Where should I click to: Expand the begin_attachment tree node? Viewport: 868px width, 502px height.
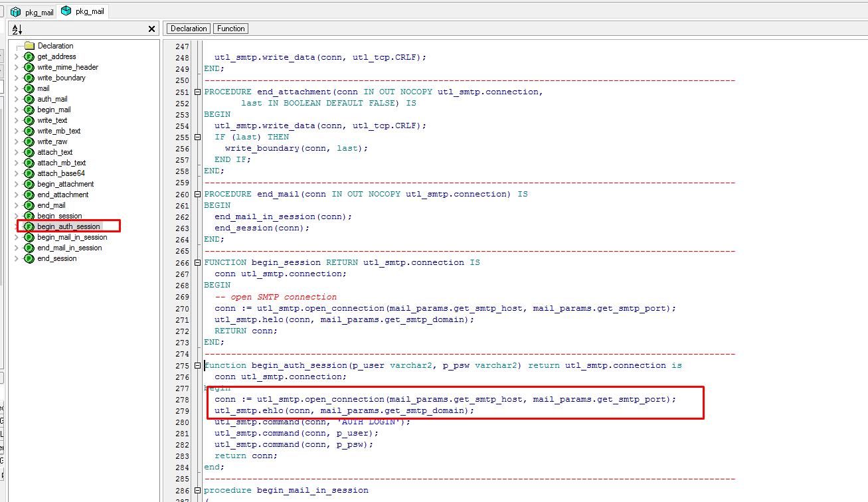[x=17, y=184]
